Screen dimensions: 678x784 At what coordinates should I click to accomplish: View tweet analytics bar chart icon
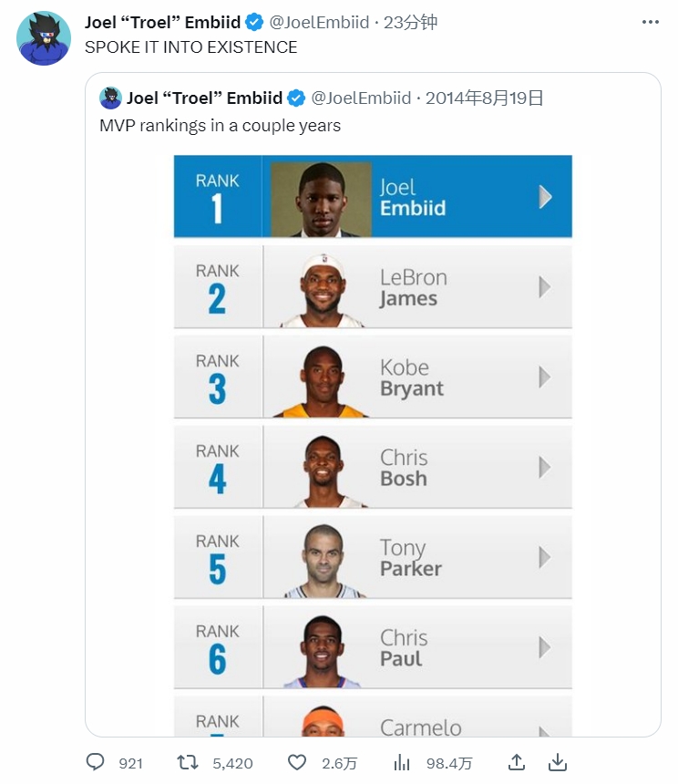coord(402,762)
